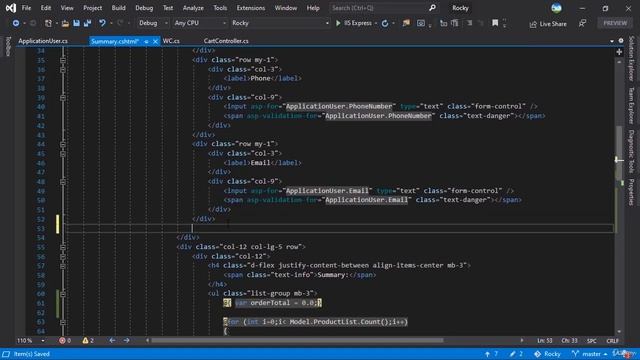Click the New Project toolbar icon
Viewport: 640px width, 360px height.
[48, 23]
